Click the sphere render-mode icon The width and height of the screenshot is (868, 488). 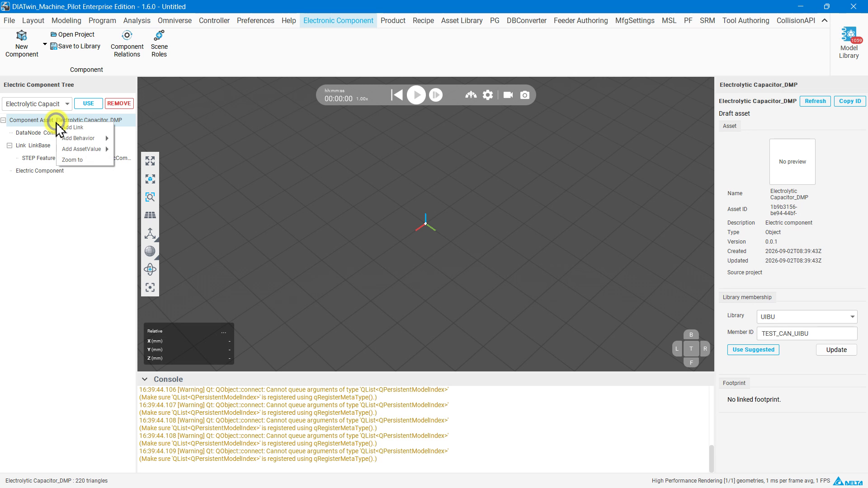[x=150, y=251]
